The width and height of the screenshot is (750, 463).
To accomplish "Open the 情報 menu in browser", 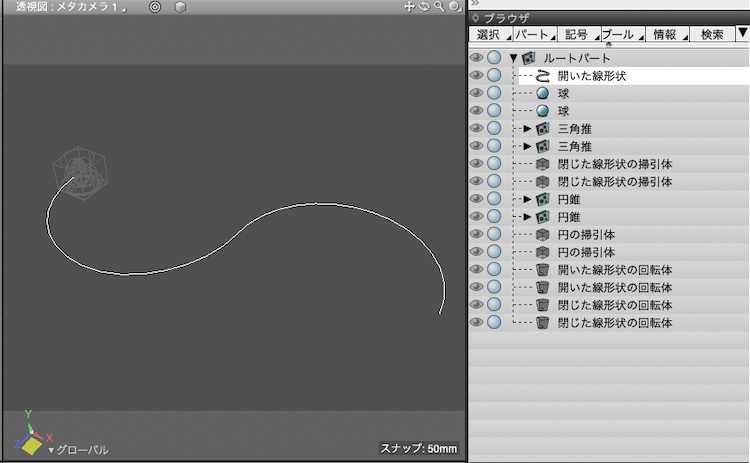I will tap(664, 35).
